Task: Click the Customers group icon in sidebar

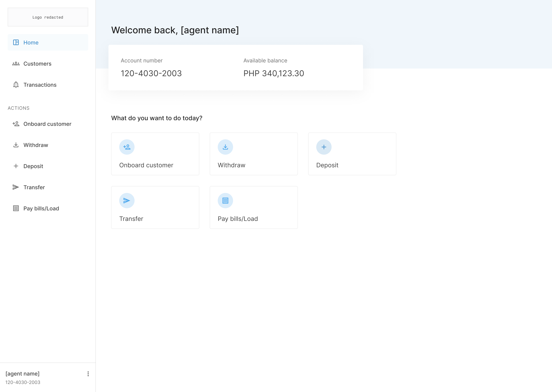Action: click(16, 64)
